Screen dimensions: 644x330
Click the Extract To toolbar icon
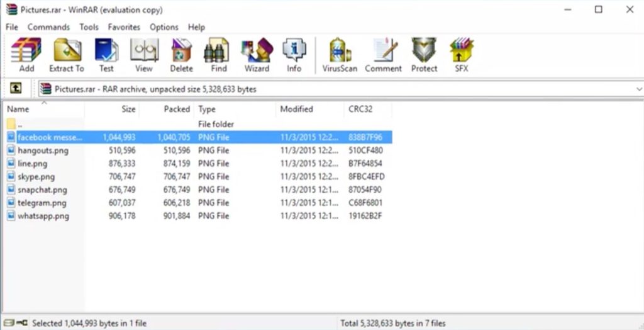coord(67,54)
